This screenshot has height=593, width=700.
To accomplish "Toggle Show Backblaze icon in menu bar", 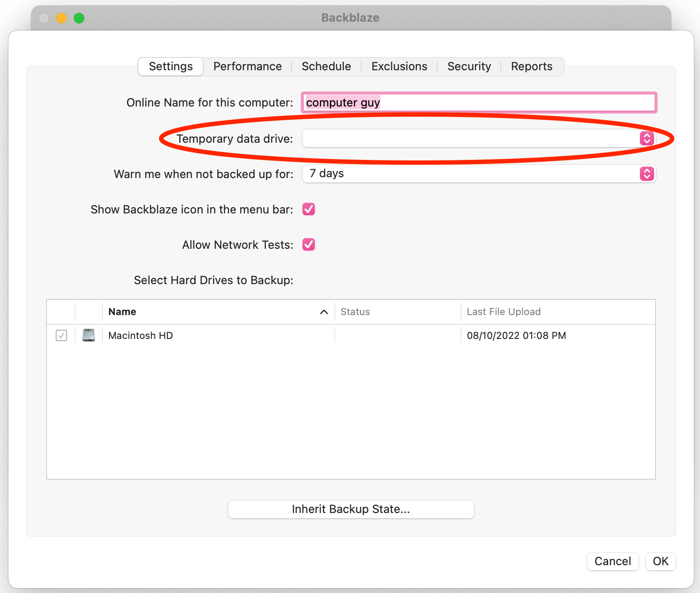I will pos(309,209).
